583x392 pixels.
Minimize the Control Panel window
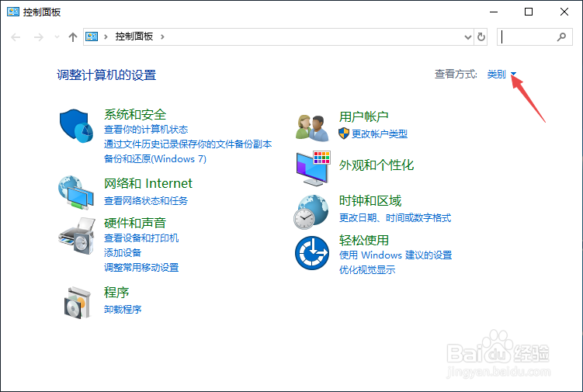[x=494, y=12]
